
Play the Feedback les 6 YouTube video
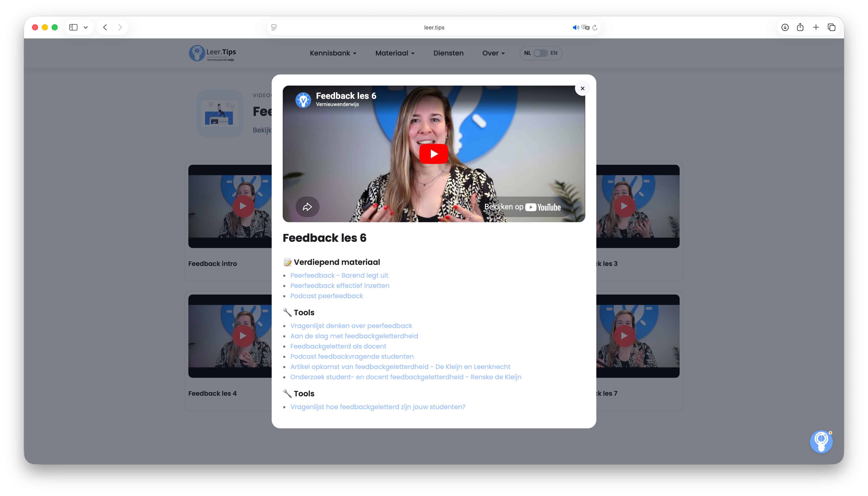433,154
